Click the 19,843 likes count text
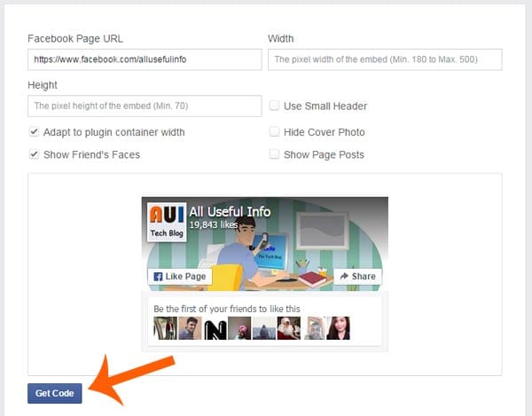The height and width of the screenshot is (416, 532). [213, 226]
